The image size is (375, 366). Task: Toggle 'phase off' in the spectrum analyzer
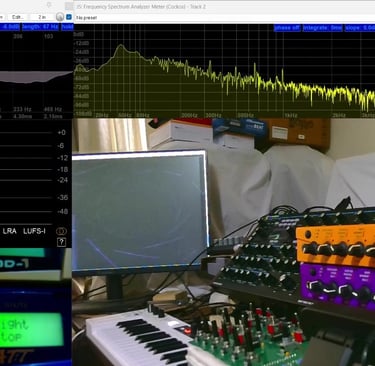click(287, 28)
